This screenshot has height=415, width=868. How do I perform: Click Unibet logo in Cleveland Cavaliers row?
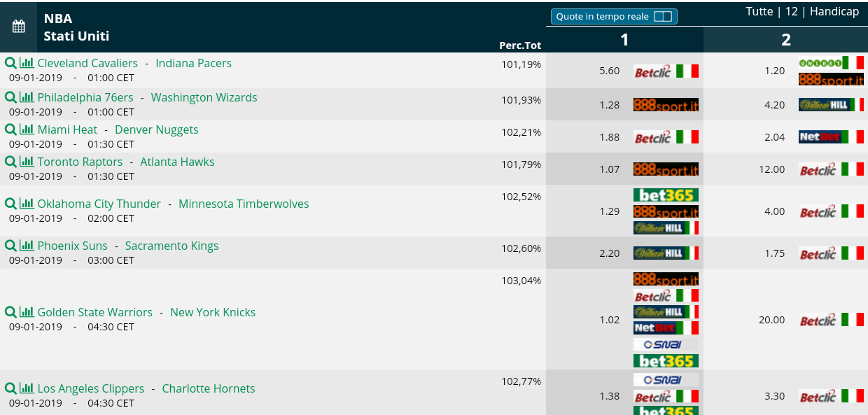pos(831,62)
